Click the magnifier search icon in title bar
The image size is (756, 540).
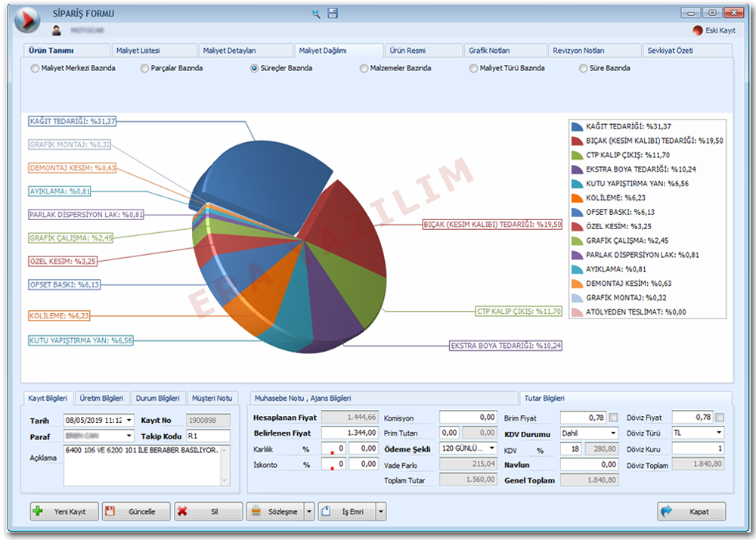(316, 14)
